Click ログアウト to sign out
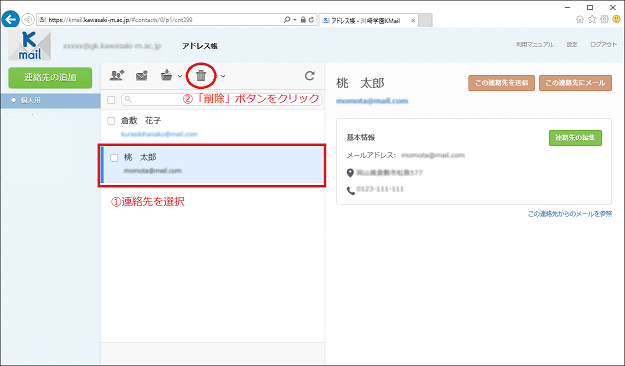 [x=603, y=45]
